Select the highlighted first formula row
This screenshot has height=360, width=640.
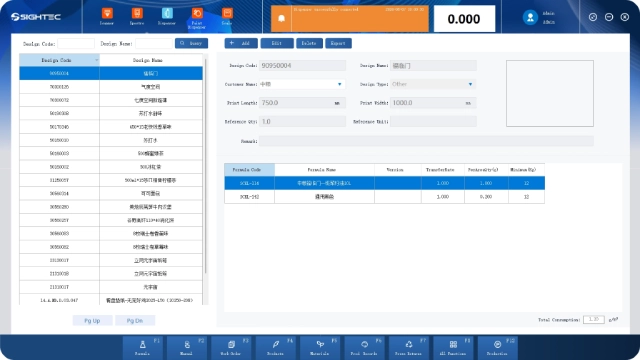[x=384, y=183]
